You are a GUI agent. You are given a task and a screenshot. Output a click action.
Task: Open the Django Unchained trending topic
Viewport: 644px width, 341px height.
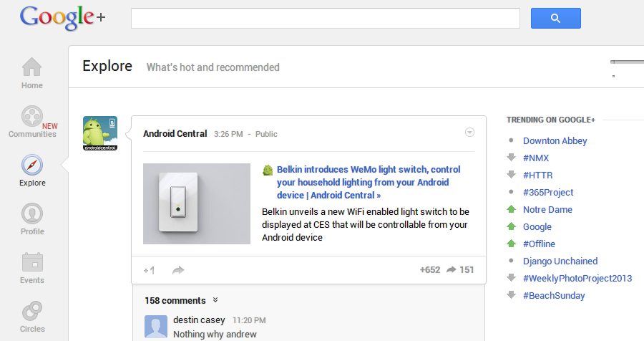click(x=560, y=261)
